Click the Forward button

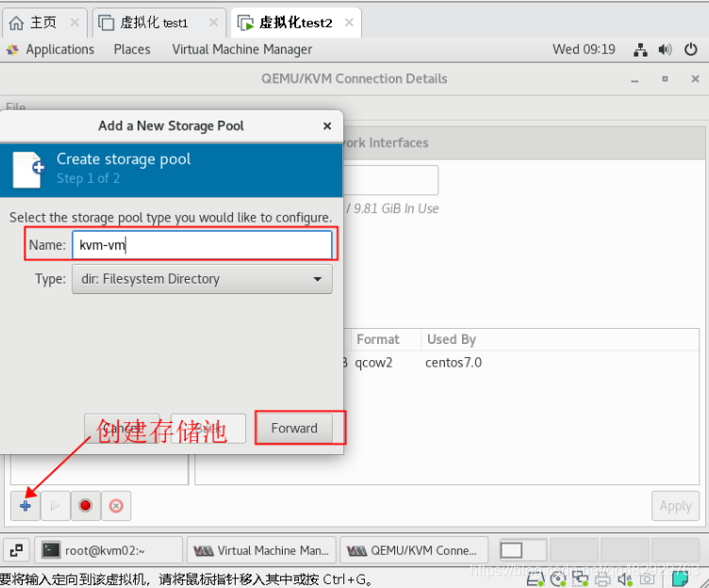point(294,428)
